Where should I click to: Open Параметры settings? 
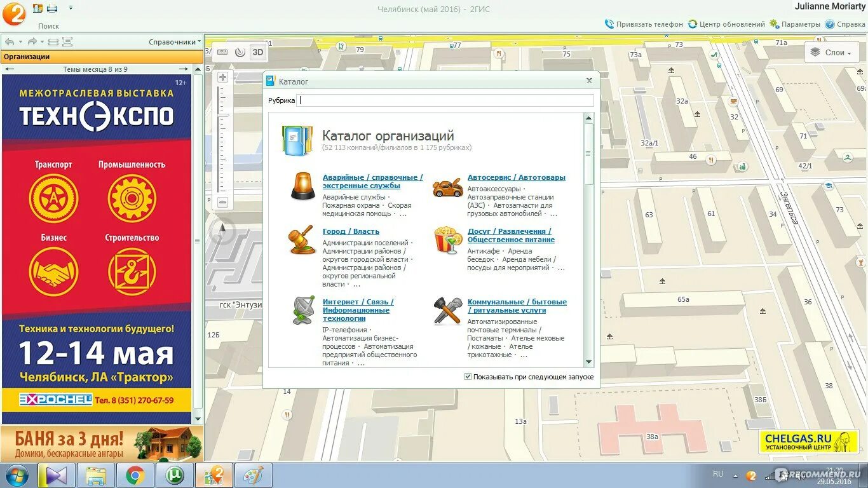click(x=795, y=24)
